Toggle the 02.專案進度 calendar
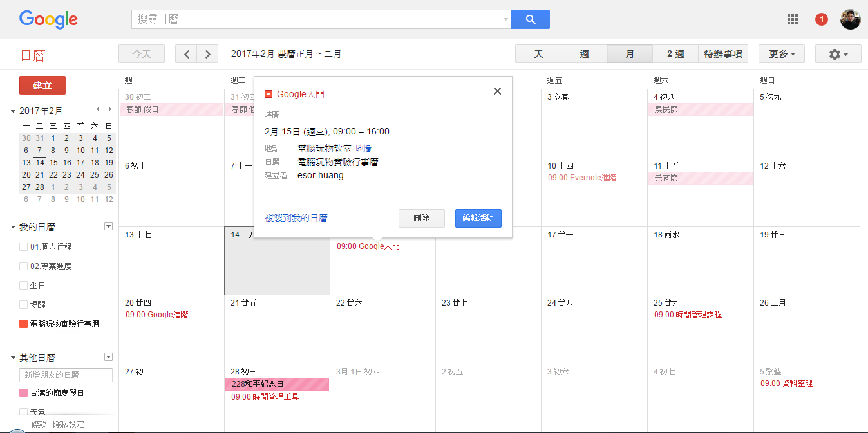Screen dimensions: 868x433 [24, 266]
